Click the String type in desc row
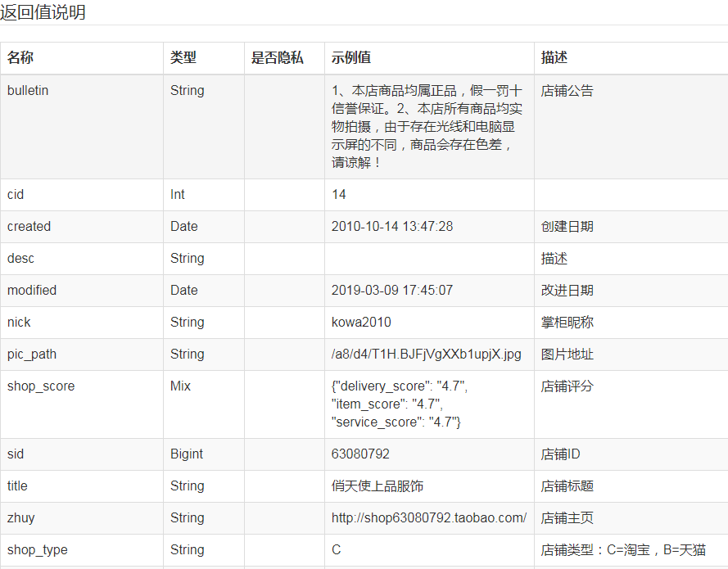The image size is (728, 569). coord(187,259)
